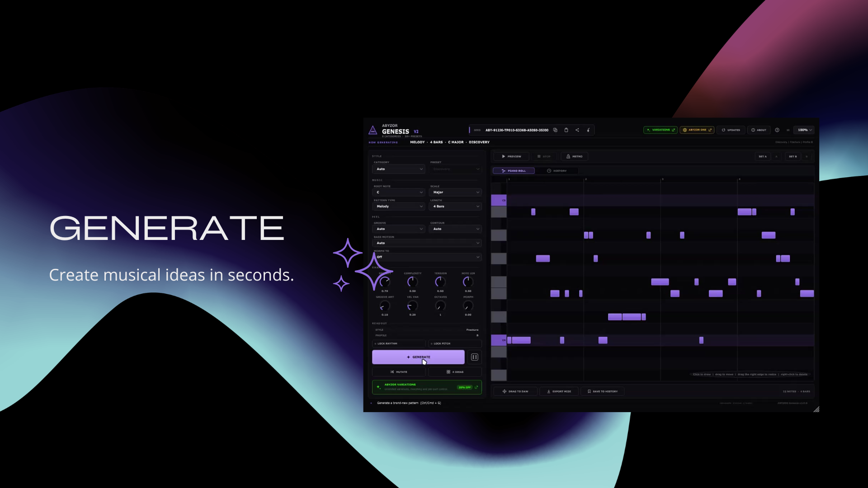Switch to the Piano Roll tab

(x=514, y=171)
